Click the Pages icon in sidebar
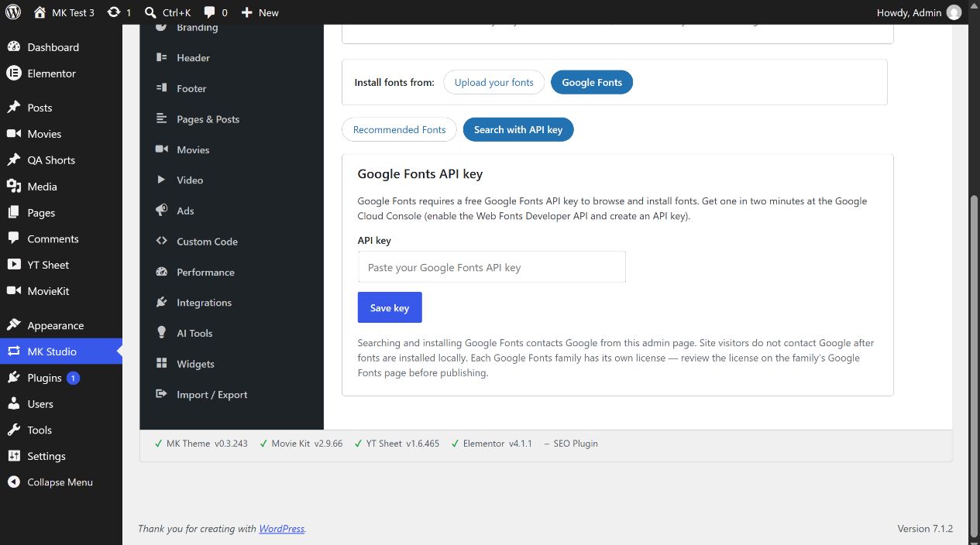This screenshot has width=980, height=545. [13, 213]
